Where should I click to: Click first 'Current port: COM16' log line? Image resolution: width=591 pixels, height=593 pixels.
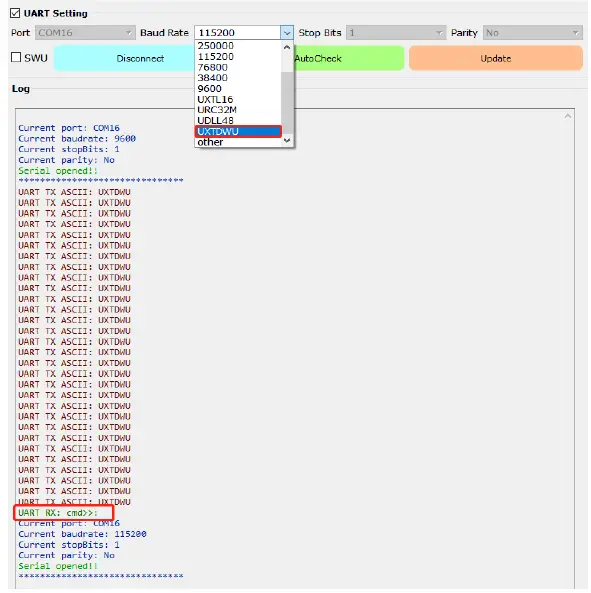pyautogui.click(x=69, y=128)
